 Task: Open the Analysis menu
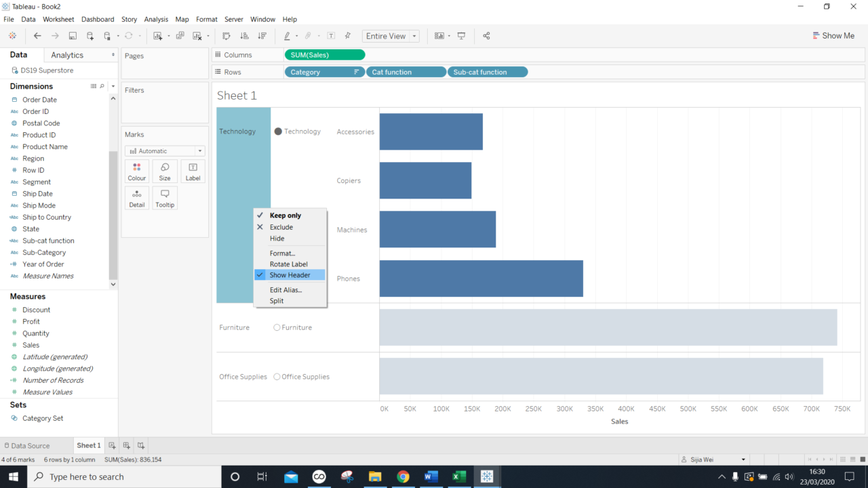[x=156, y=19]
